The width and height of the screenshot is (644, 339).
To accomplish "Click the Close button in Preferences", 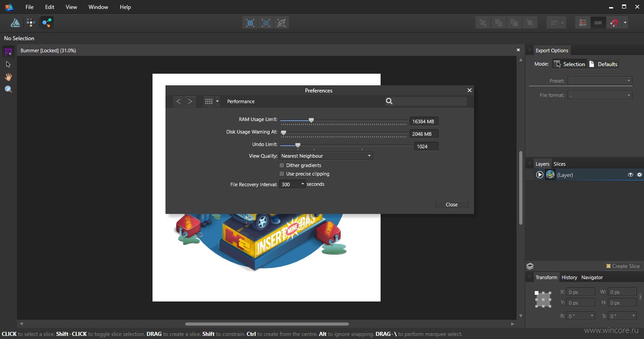I will (452, 205).
